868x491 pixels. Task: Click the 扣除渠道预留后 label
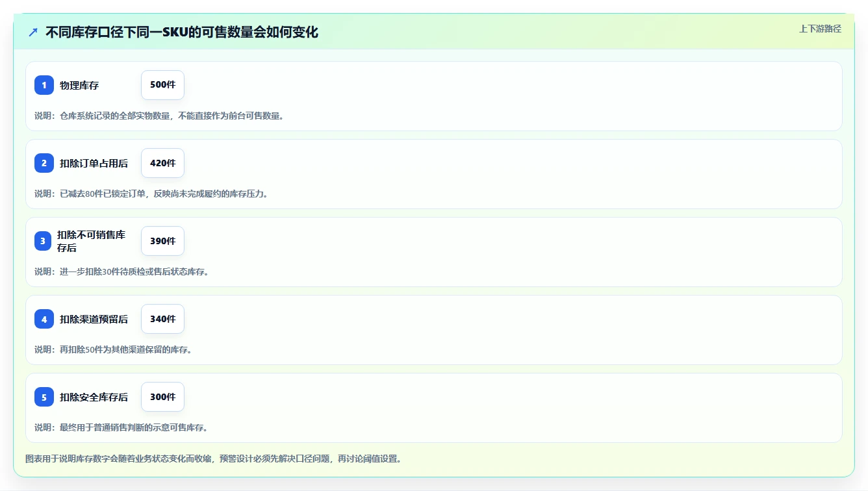(x=94, y=319)
